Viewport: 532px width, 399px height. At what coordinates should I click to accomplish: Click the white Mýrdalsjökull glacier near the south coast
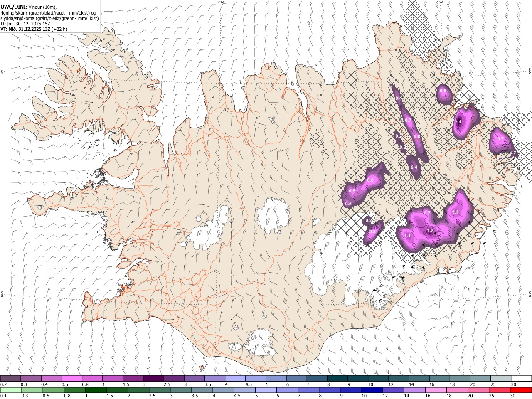[260, 343]
